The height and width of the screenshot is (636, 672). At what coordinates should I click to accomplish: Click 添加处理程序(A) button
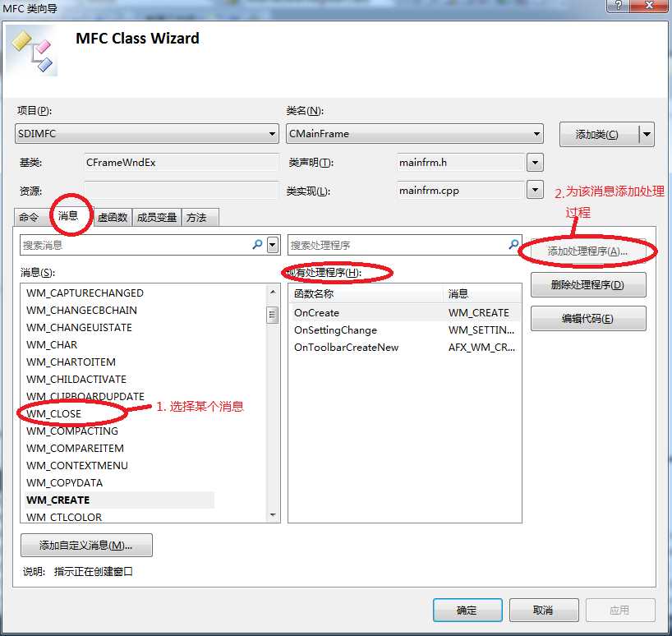pyautogui.click(x=587, y=251)
